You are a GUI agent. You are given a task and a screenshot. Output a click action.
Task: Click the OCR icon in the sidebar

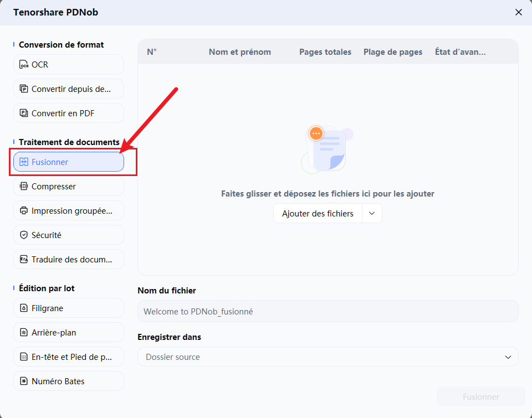point(24,64)
